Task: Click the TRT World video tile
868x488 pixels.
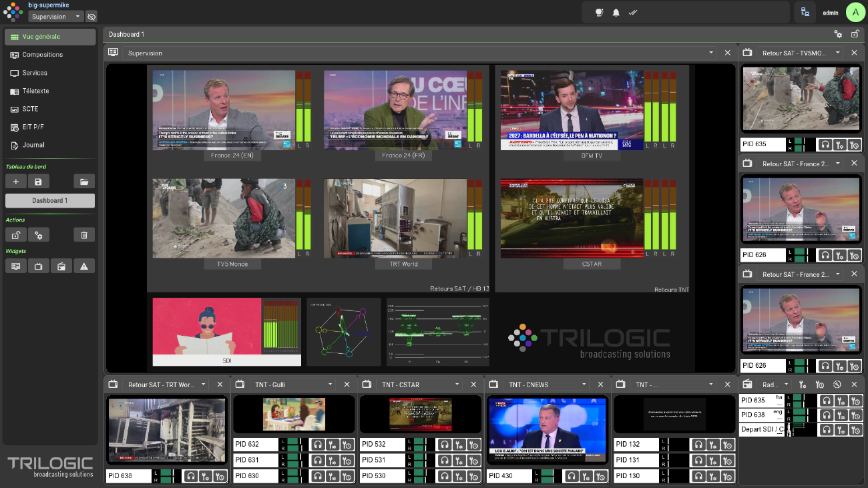Action: click(395, 218)
